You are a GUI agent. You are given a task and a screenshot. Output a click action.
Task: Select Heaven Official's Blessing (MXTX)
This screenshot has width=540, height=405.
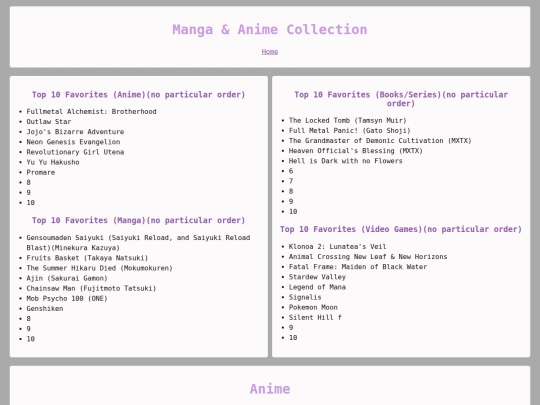tap(355, 151)
